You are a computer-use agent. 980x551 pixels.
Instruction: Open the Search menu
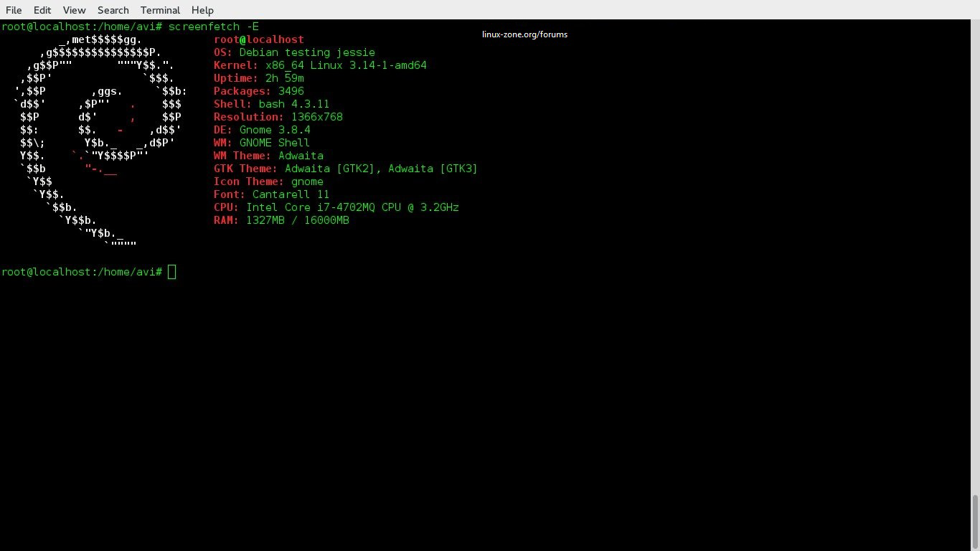(113, 10)
